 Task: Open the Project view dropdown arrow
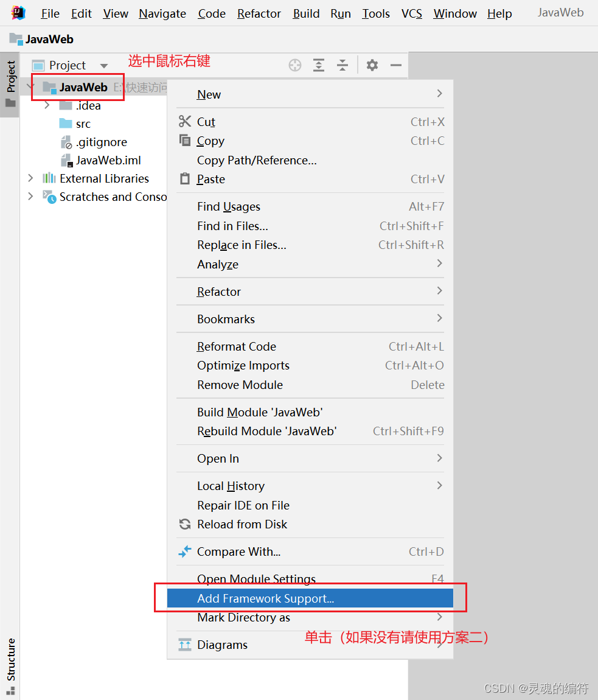pyautogui.click(x=104, y=66)
